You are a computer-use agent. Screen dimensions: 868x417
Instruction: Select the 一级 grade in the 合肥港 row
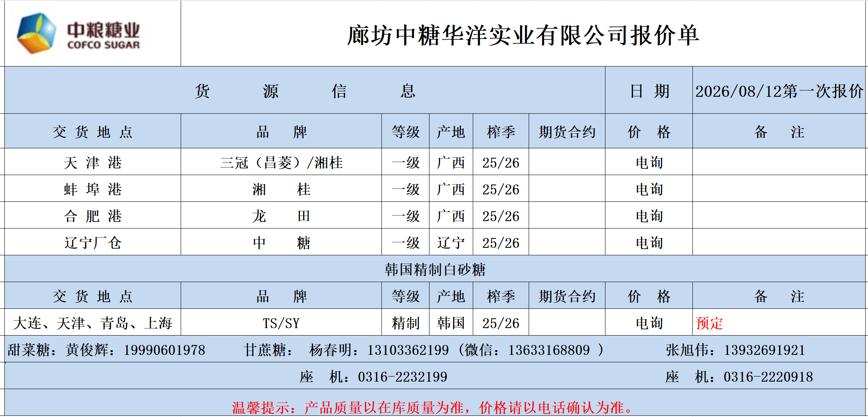[x=406, y=216]
